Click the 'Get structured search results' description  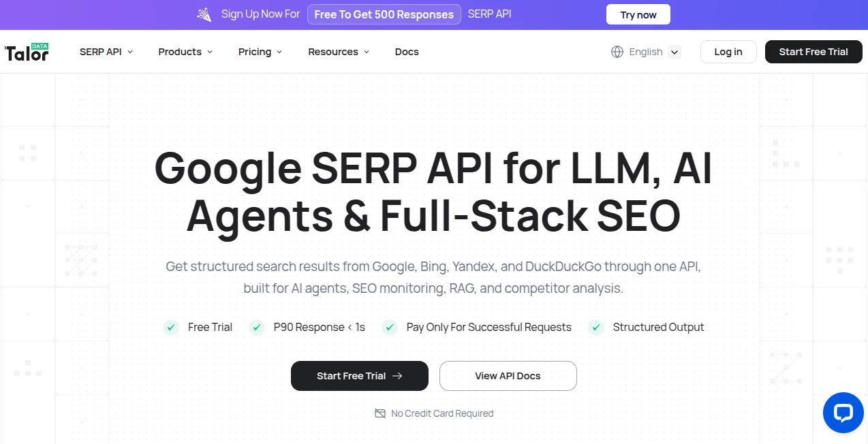click(433, 277)
